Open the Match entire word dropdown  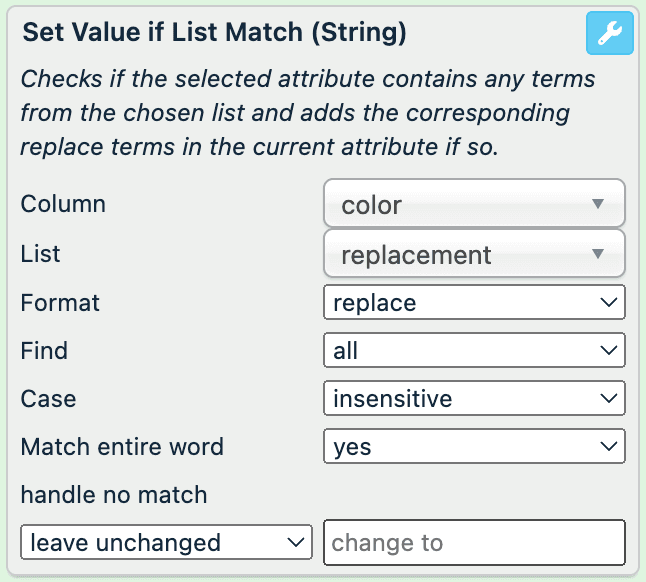pyautogui.click(x=474, y=446)
